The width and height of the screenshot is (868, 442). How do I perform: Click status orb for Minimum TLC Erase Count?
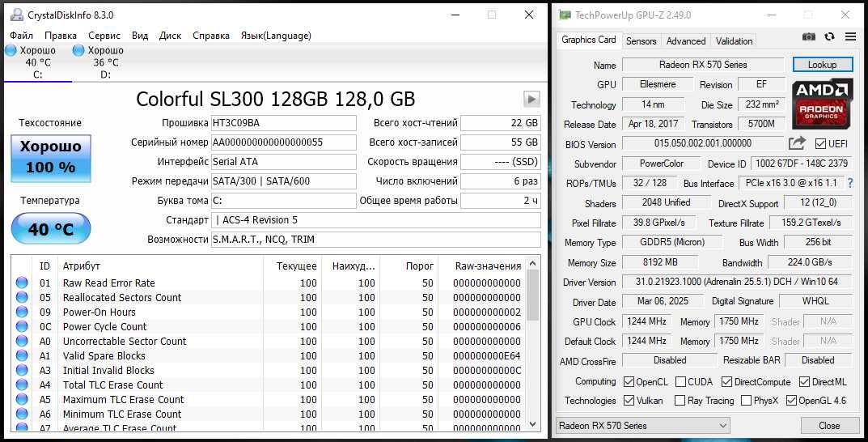pyautogui.click(x=22, y=414)
